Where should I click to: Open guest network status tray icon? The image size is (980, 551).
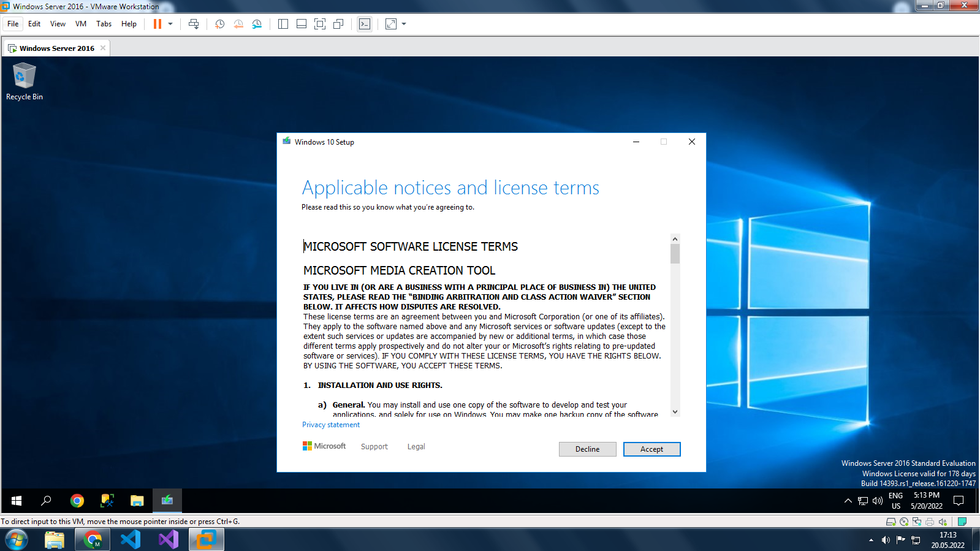point(863,501)
